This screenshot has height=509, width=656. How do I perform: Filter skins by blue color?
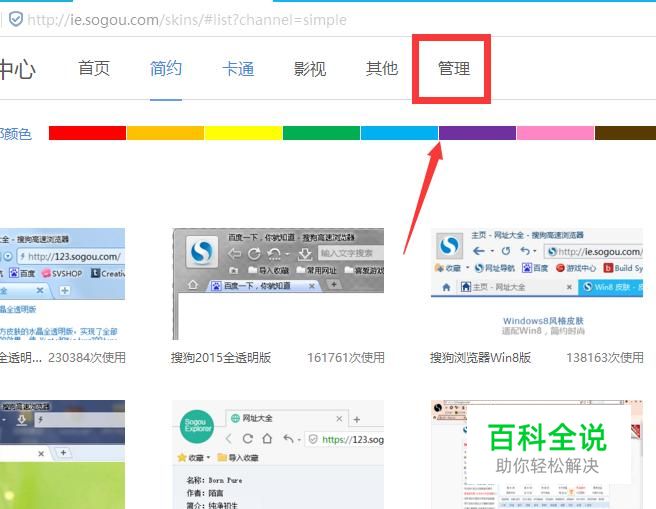click(399, 133)
